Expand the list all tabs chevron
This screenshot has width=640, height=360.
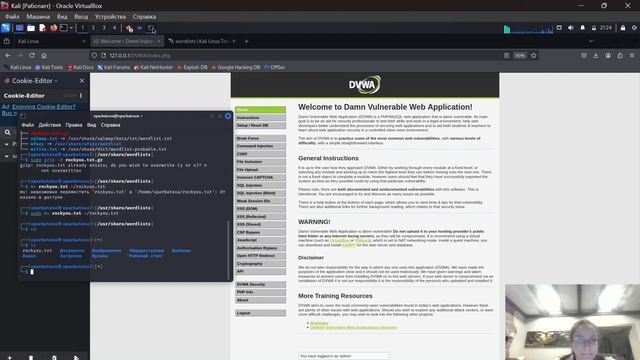click(x=591, y=41)
